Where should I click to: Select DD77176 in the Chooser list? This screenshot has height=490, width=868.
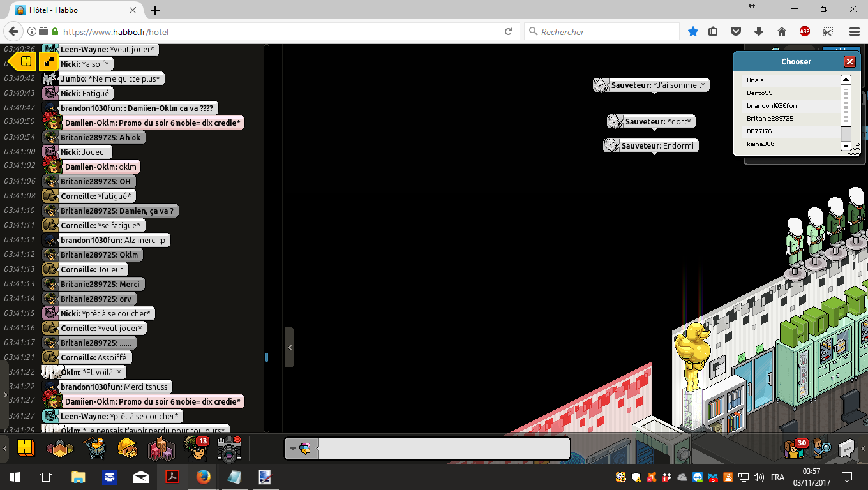click(x=791, y=131)
